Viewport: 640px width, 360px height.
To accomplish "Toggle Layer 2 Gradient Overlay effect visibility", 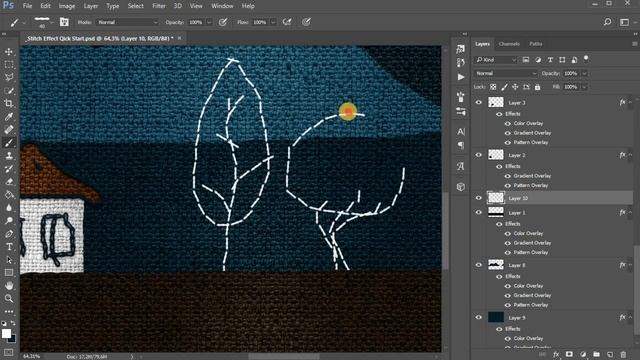I will [508, 176].
